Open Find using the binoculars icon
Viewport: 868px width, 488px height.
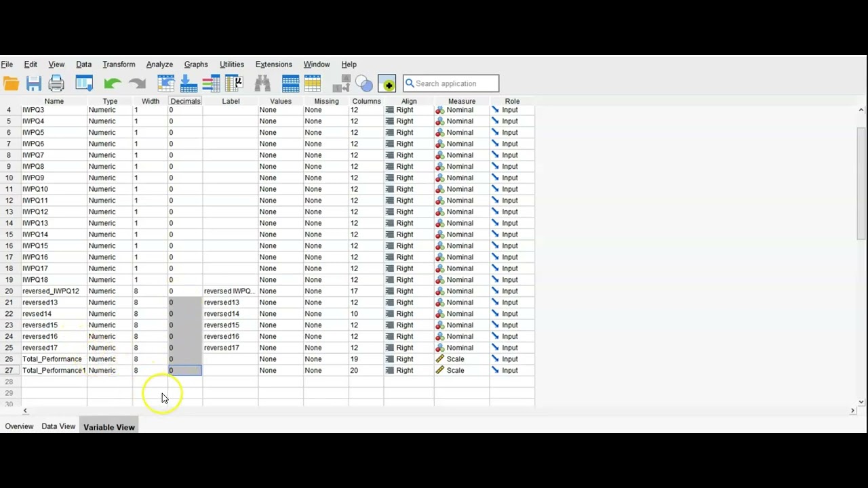pos(262,83)
